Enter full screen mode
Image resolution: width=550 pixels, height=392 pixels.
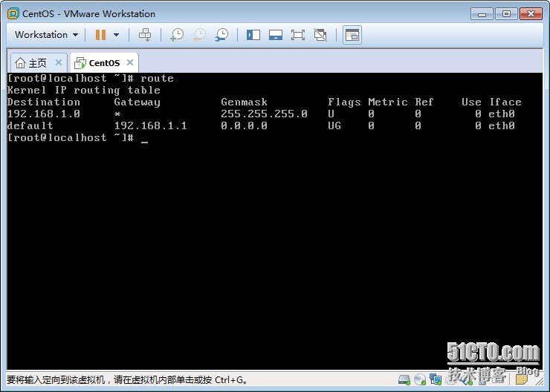click(x=298, y=35)
